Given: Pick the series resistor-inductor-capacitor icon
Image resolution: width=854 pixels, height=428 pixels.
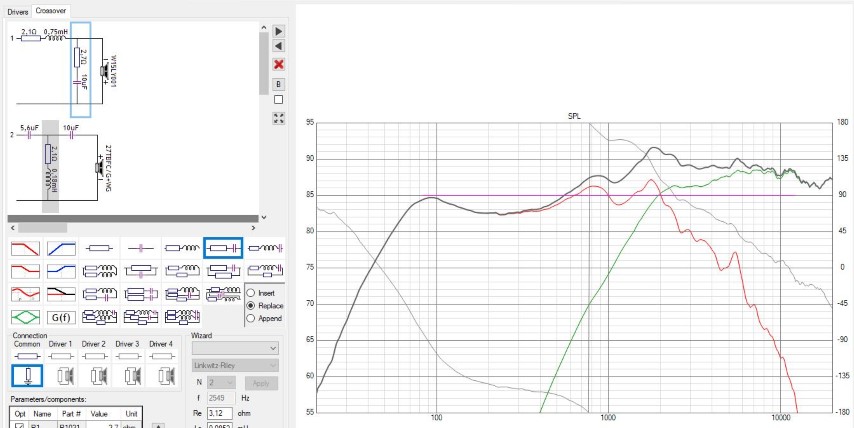Looking at the screenshot, I should click(265, 248).
